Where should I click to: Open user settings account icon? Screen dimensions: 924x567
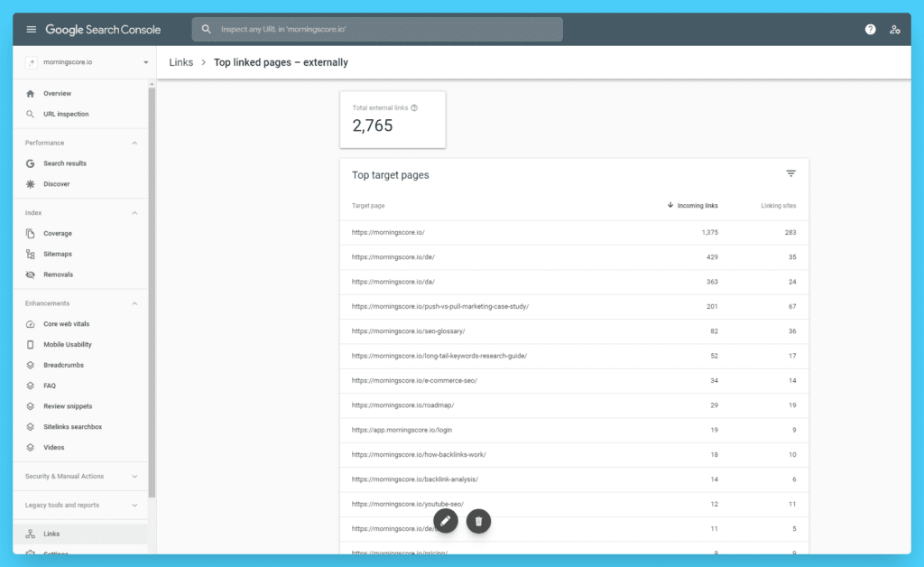[x=894, y=30]
